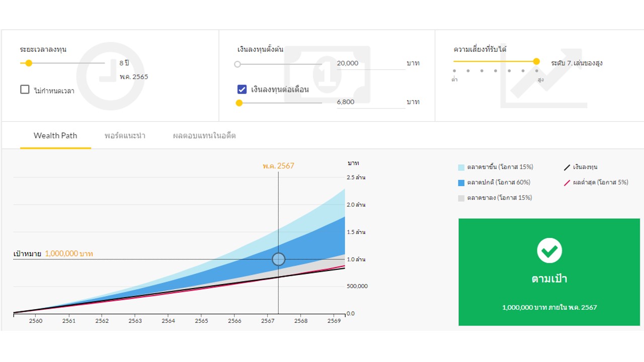Screen dimensions: 644x362
Task: Click the 20,000 initial investment field
Action: tap(370, 63)
